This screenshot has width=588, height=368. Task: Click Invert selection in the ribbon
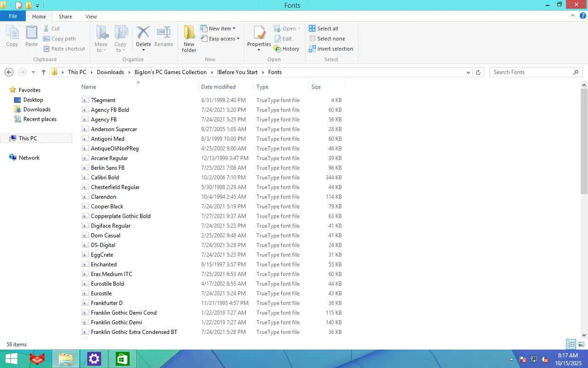(x=331, y=49)
